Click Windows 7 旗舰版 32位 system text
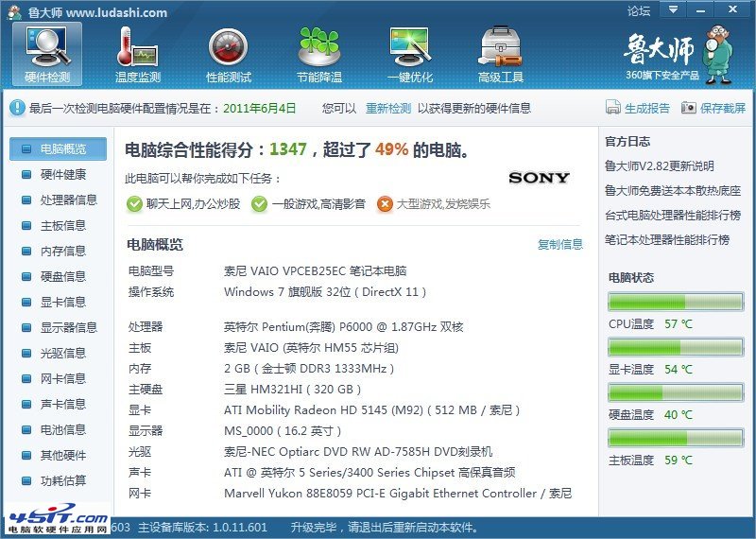Screen dimensions: 756x539 click(325, 292)
